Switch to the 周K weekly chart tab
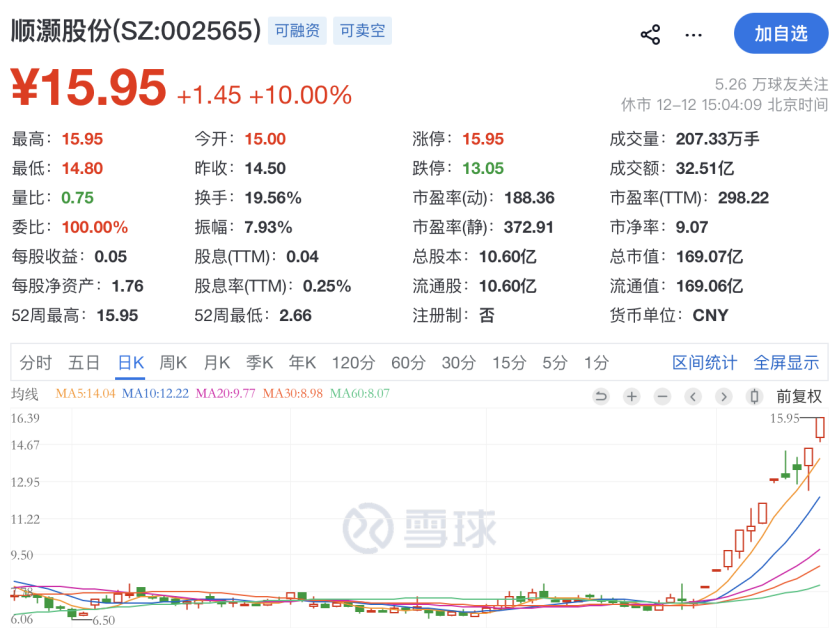This screenshot has height=628, width=830. (172, 363)
